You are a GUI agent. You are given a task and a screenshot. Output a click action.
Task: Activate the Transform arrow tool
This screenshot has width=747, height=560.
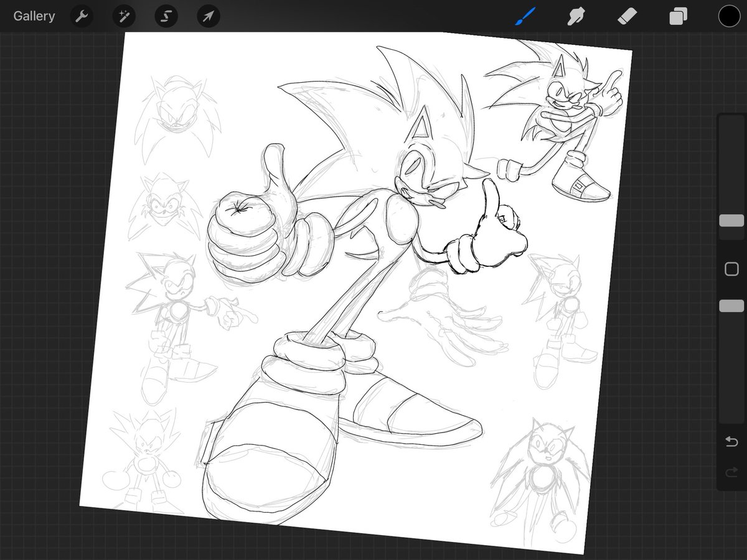pos(209,16)
